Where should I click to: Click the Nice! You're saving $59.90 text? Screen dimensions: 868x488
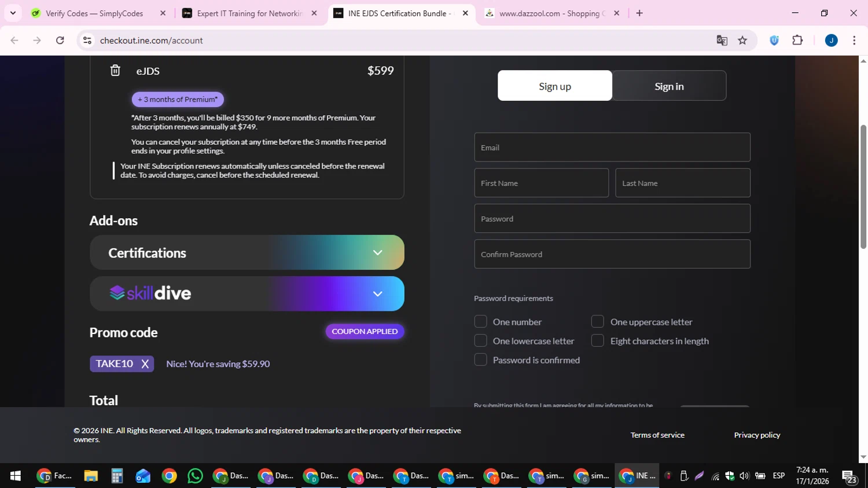218,364
